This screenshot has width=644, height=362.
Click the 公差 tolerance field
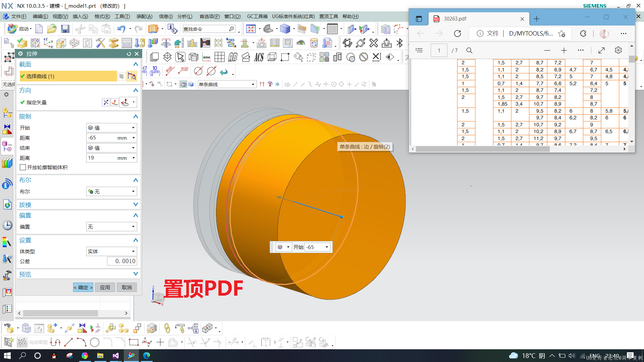122,261
